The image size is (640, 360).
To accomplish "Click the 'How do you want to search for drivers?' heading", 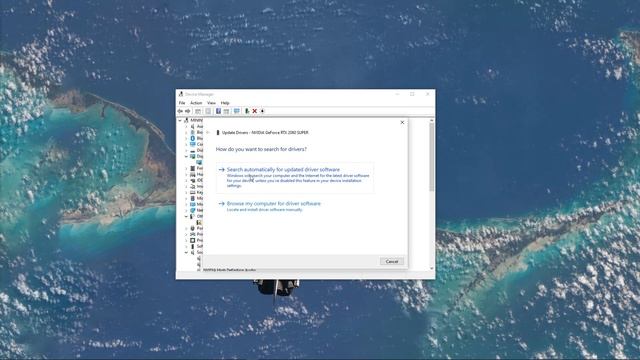I will point(261,149).
